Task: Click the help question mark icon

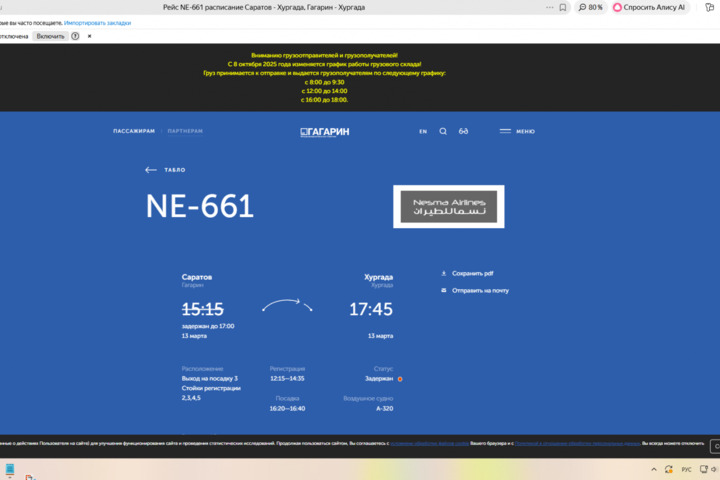Action: point(75,36)
